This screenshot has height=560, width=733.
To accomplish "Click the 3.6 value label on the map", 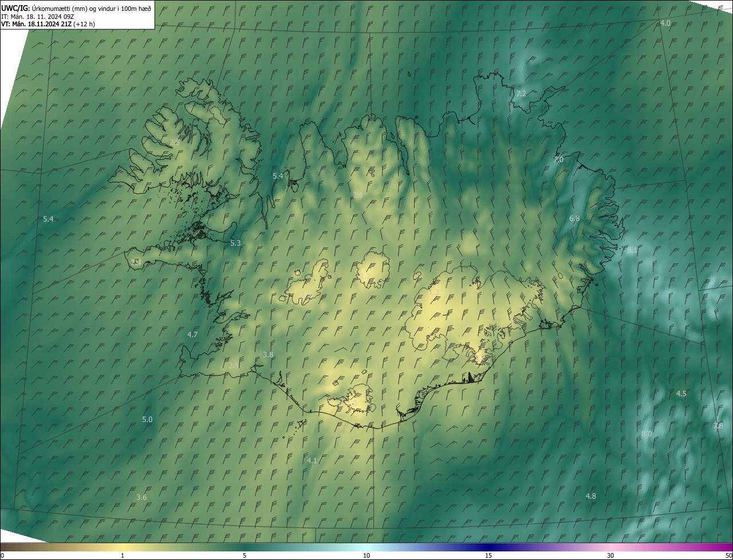I will point(141,498).
